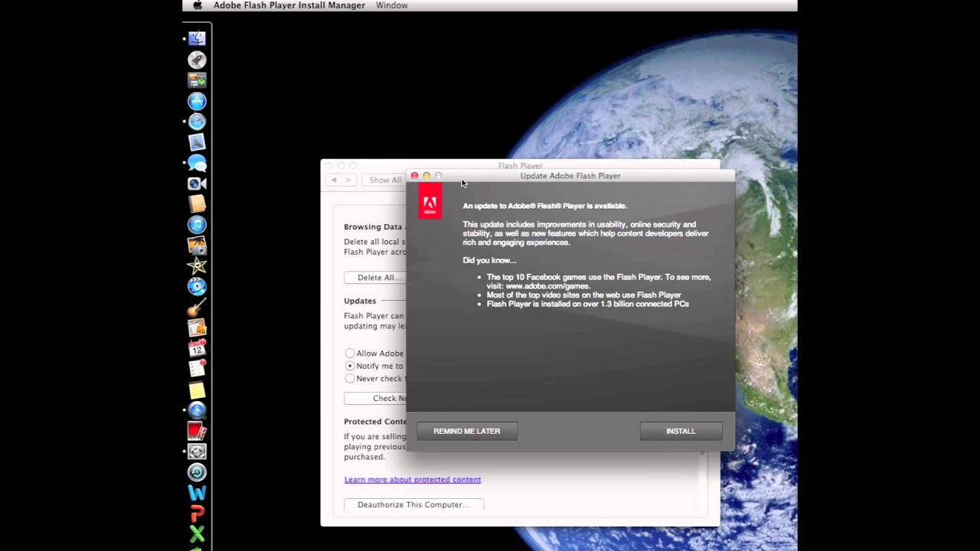Click Show All in Flash Player window
The width and height of the screenshot is (980, 551).
[x=384, y=180]
